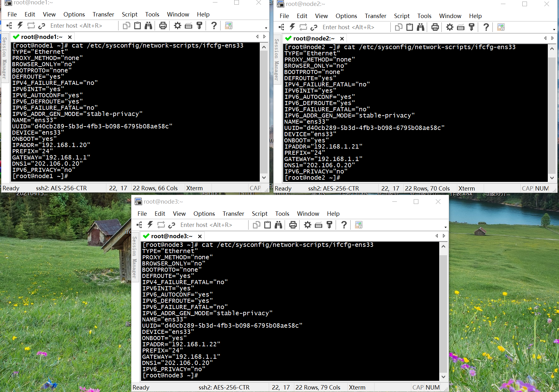Viewport: 559px width, 392px height.
Task: Click Find binoculars icon in node2 toolbar
Action: point(421,27)
